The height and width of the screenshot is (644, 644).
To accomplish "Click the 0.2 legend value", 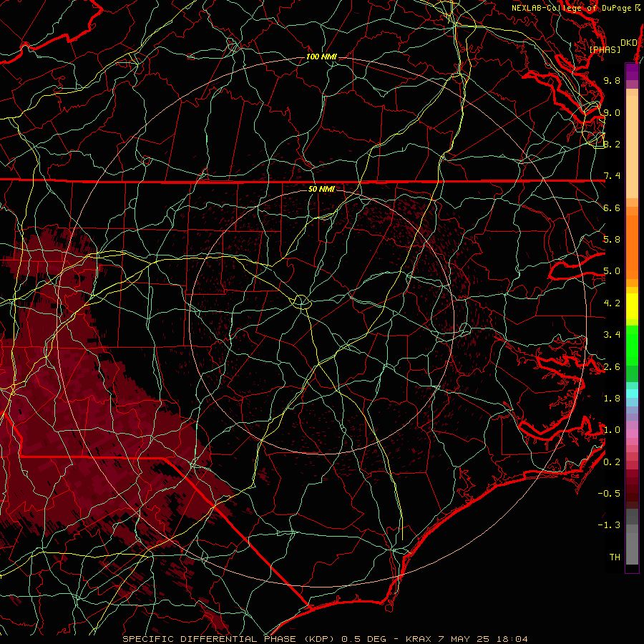I will tap(612, 462).
